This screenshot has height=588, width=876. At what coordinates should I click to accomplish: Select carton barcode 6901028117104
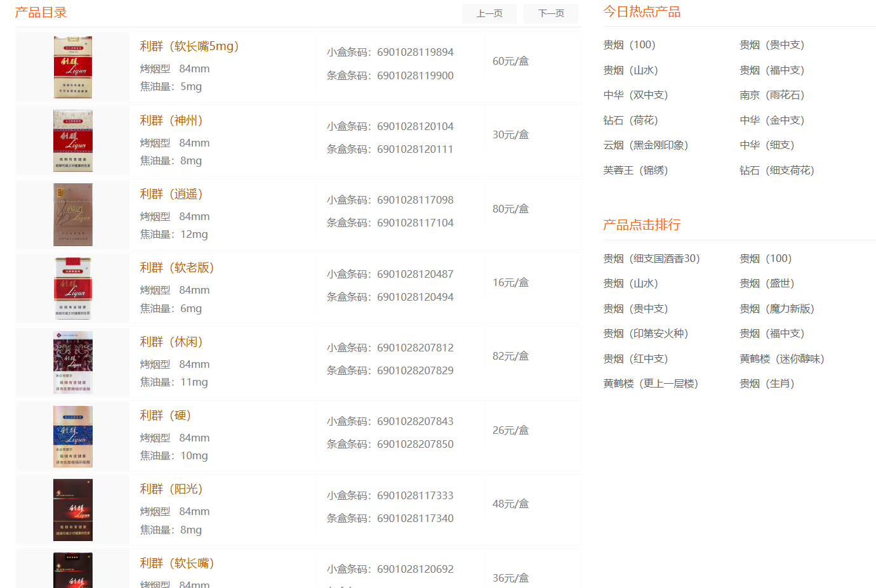(415, 223)
